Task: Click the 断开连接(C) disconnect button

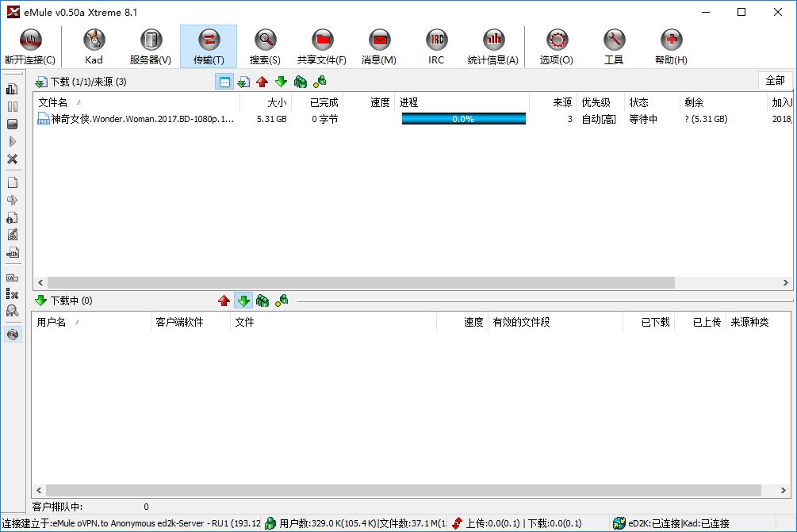Action: pos(30,47)
